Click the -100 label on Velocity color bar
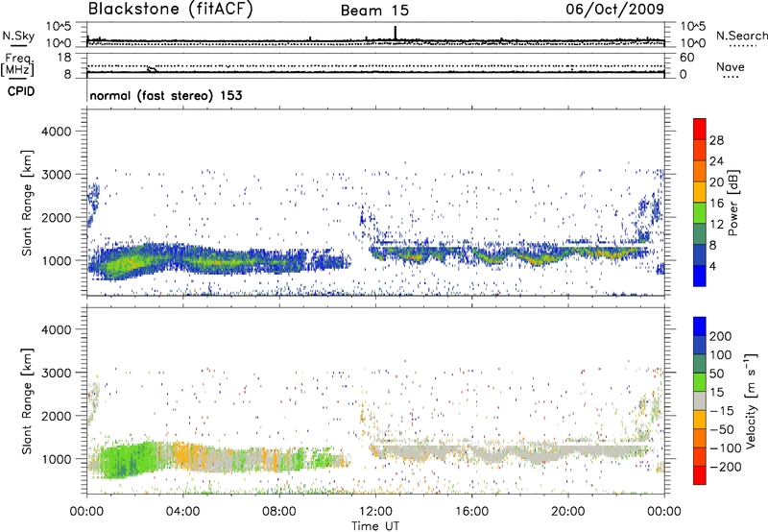Screen dimensions: 768x532 (x=726, y=447)
